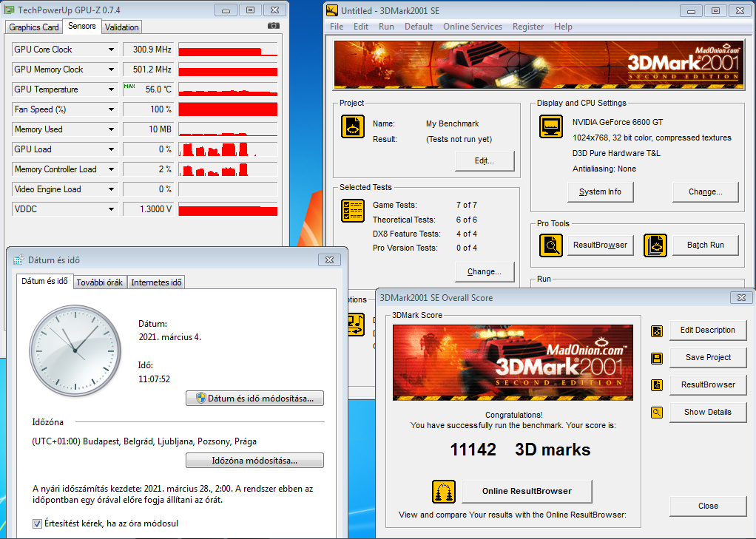Click the floppy icon beside Save Project
The width and height of the screenshot is (756, 539).
pyautogui.click(x=657, y=358)
